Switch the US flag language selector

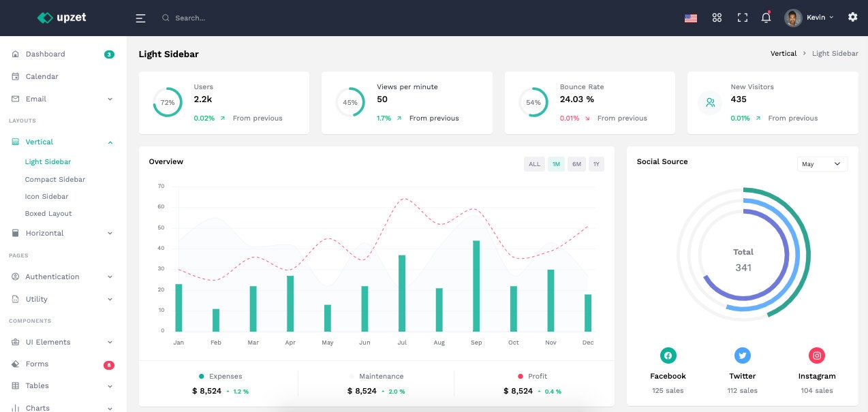[691, 18]
